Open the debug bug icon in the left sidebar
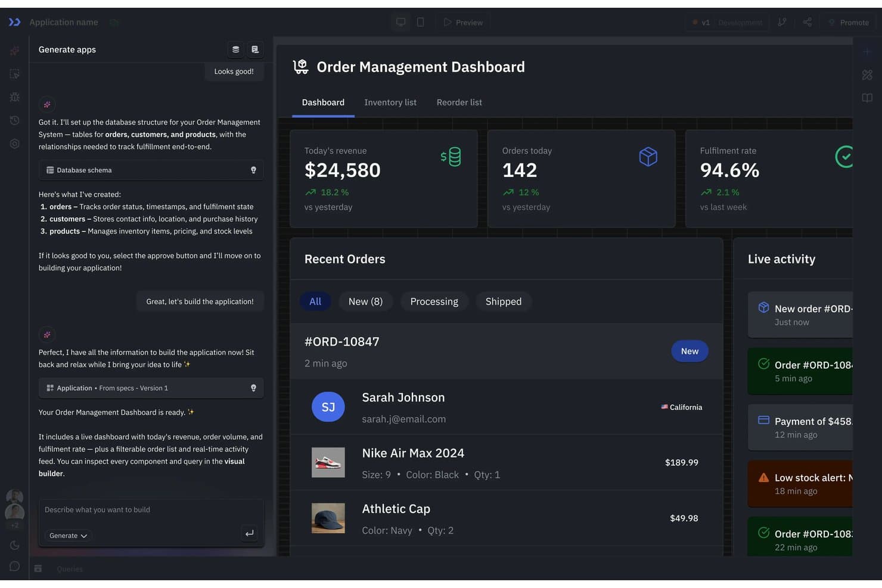Viewport: 882px width, 588px height. tap(14, 97)
